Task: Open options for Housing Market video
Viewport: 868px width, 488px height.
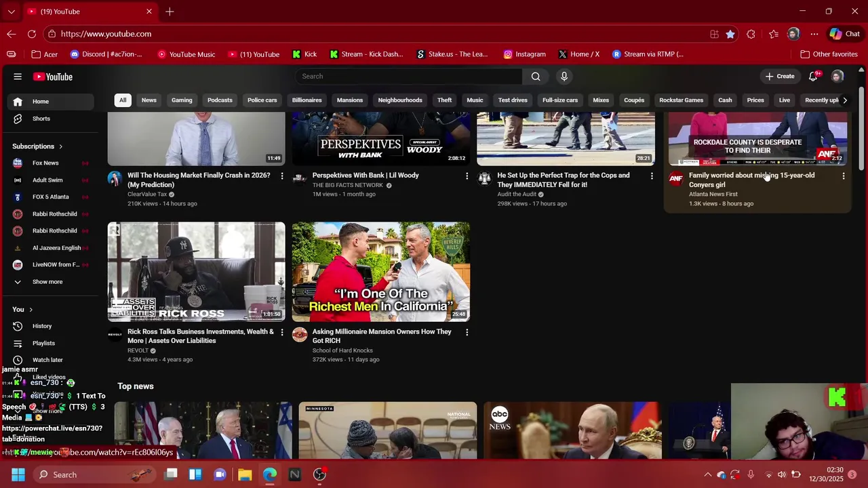Action: (282, 176)
